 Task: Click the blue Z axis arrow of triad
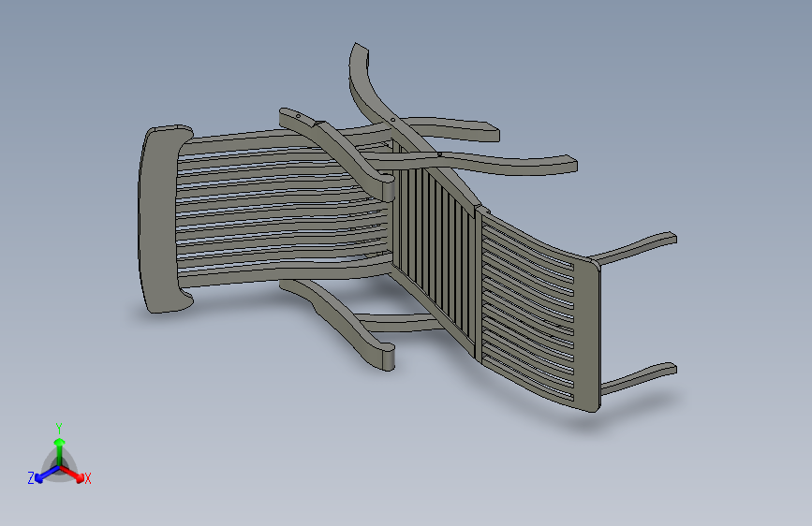tap(47, 475)
